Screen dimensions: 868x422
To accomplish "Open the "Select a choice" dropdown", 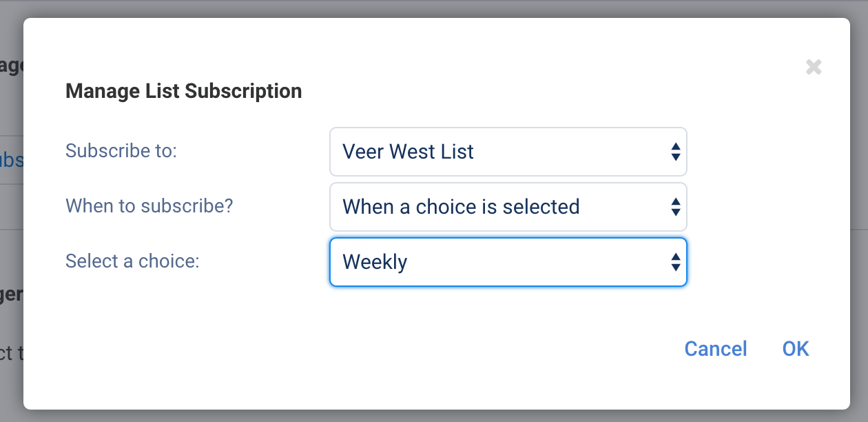I will [508, 262].
